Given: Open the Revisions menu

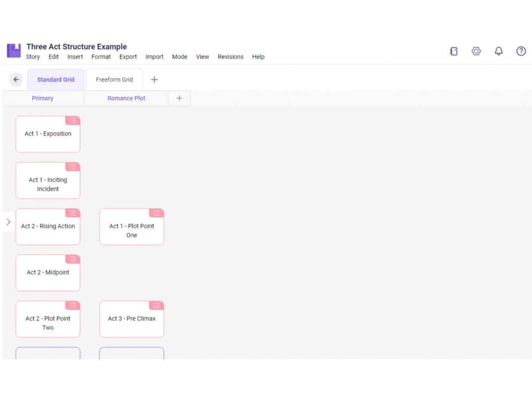Looking at the screenshot, I should click(x=231, y=57).
